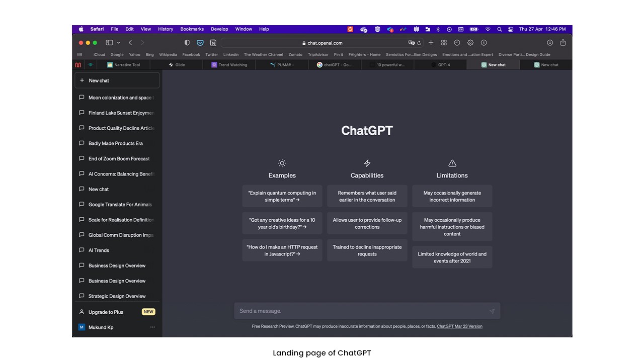Click the Safari downloads icon
This screenshot has width=644, height=362.
(550, 43)
